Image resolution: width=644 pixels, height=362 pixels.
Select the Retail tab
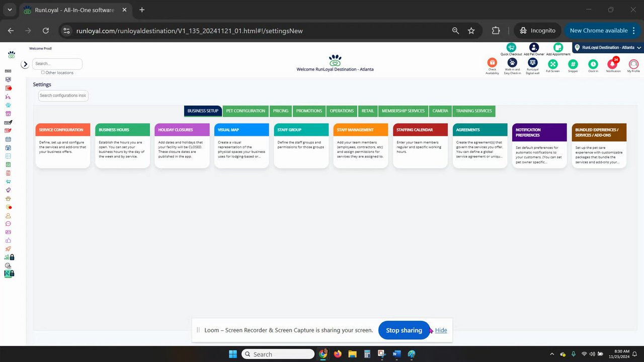pyautogui.click(x=368, y=111)
